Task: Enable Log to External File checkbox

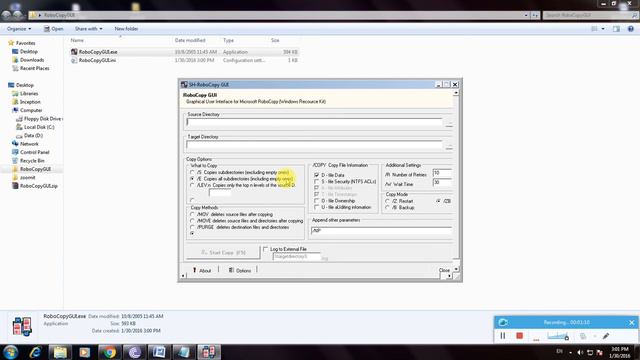Action: 266,249
